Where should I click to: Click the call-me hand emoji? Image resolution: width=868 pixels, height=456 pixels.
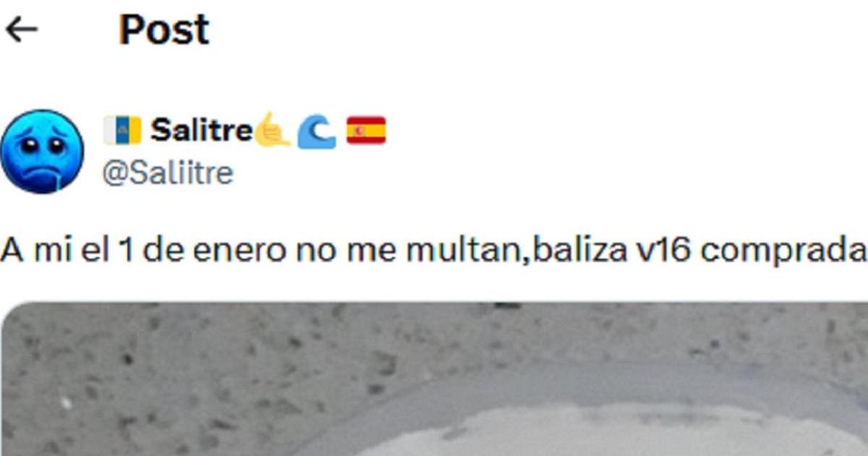click(273, 130)
